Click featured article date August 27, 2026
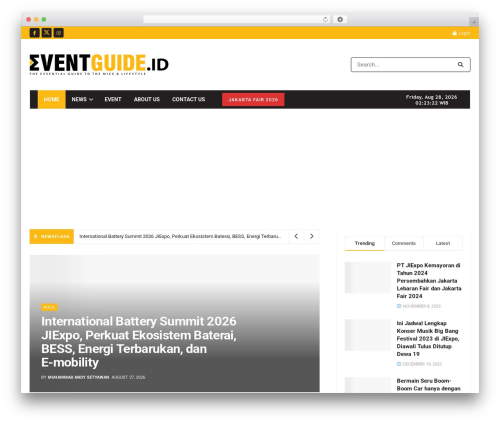The image size is (500, 423). pos(128,377)
